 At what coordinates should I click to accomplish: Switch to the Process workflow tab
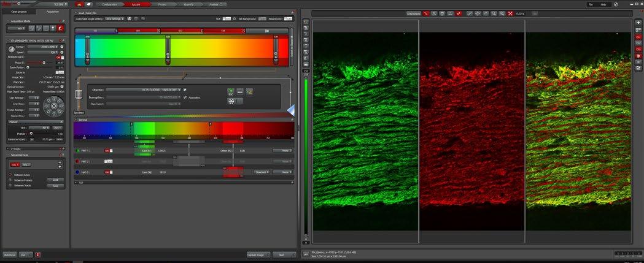(162, 4)
